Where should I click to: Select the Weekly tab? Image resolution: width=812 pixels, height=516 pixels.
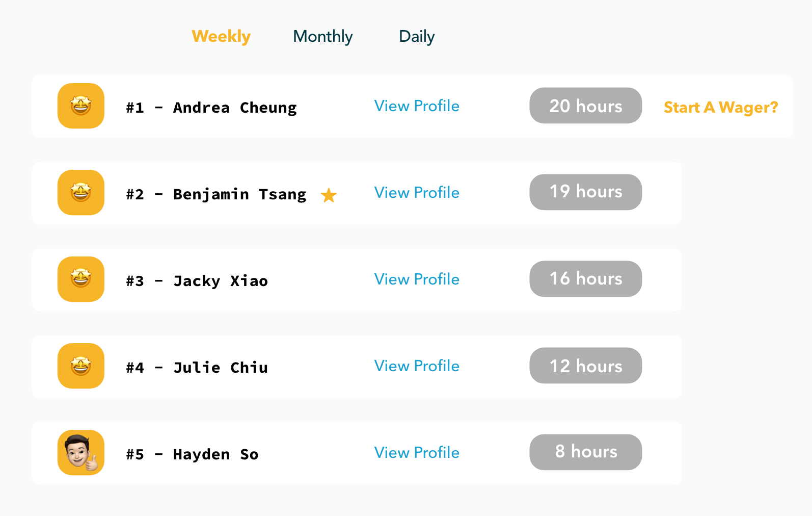(221, 36)
